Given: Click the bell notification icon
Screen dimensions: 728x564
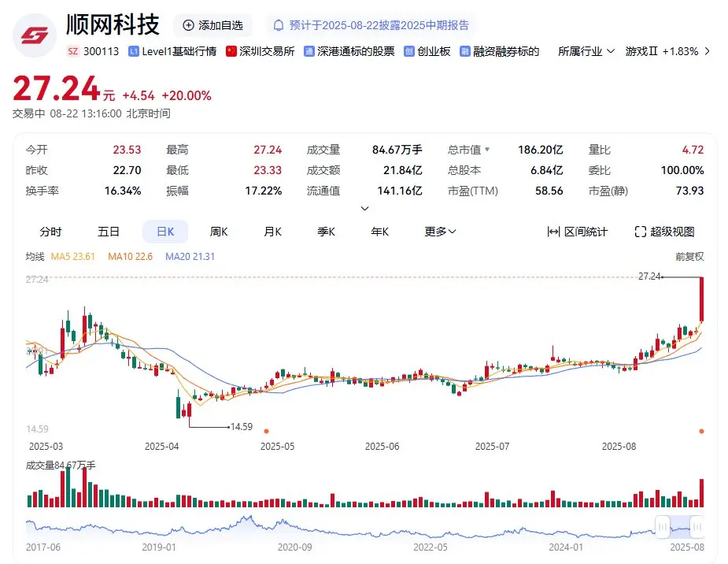Looking at the screenshot, I should tap(278, 25).
